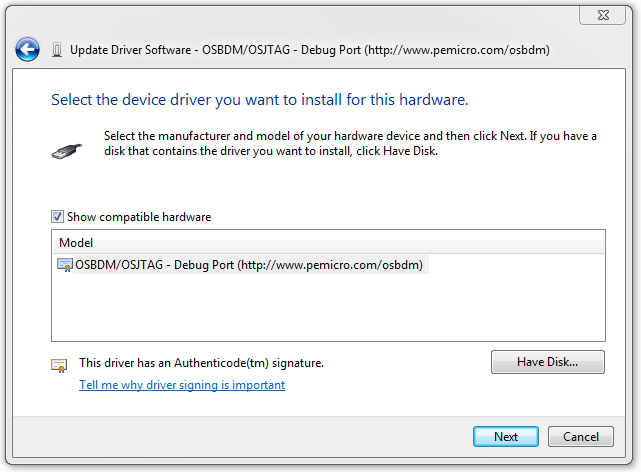Click the 'Show compatible hardware' label text

coord(139,217)
